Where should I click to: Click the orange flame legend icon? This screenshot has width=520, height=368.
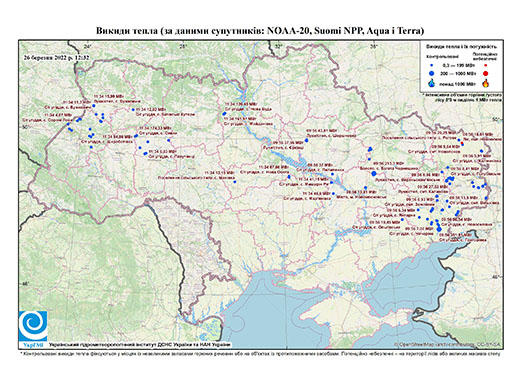pyautogui.click(x=485, y=83)
